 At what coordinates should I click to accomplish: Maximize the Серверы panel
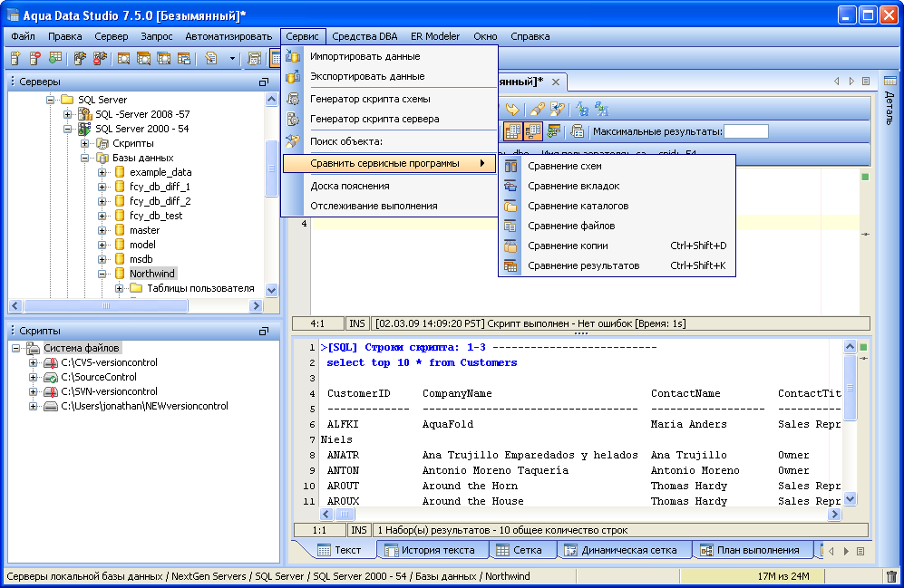[264, 82]
